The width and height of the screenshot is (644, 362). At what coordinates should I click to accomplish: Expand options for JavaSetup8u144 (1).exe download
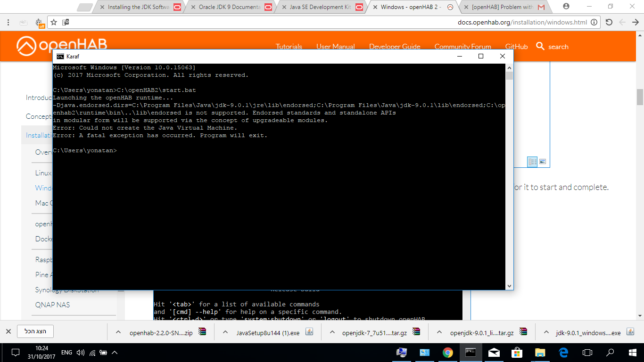click(225, 332)
